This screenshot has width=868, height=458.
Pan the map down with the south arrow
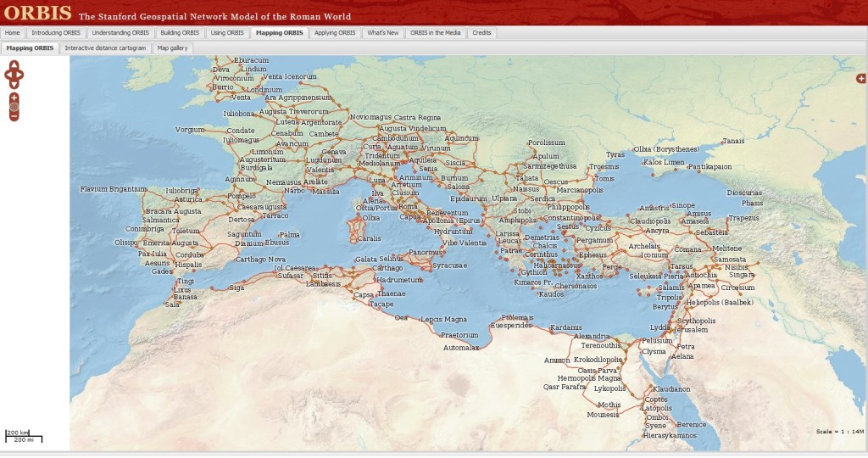tap(14, 85)
